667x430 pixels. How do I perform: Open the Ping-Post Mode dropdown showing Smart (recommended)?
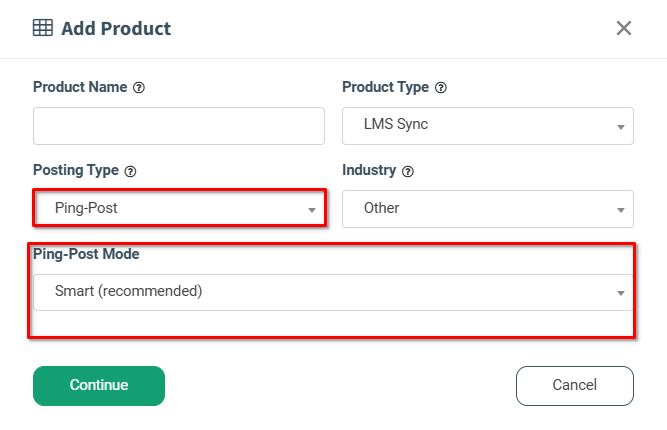click(x=334, y=292)
